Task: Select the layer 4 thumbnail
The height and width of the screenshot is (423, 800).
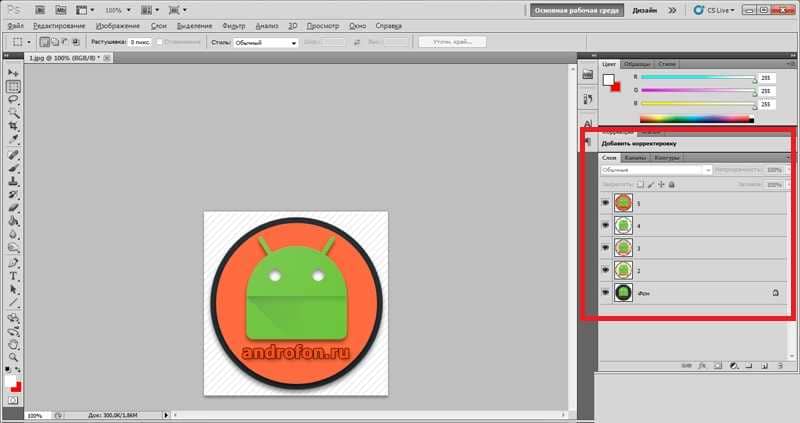Action: point(623,225)
